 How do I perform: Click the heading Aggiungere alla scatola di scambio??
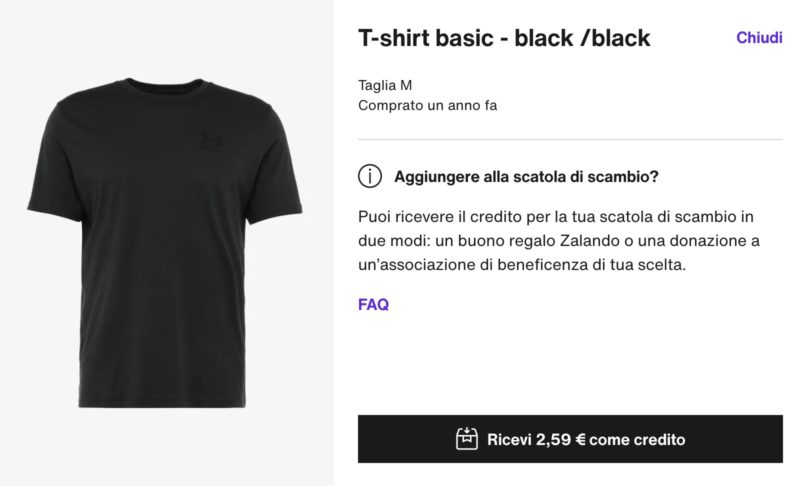point(526,177)
